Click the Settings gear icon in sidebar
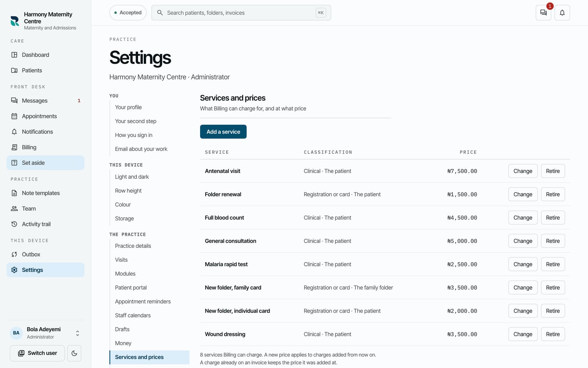Screen dimensions: 588x368 coord(14,270)
